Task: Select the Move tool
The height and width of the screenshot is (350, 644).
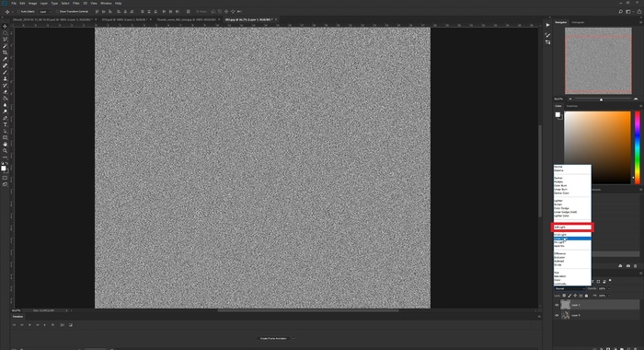Action: (x=5, y=27)
